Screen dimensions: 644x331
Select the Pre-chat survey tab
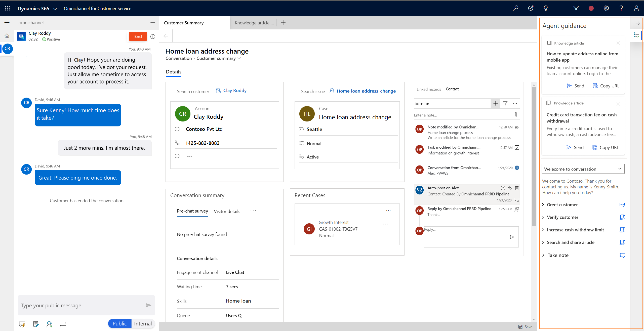tap(192, 211)
